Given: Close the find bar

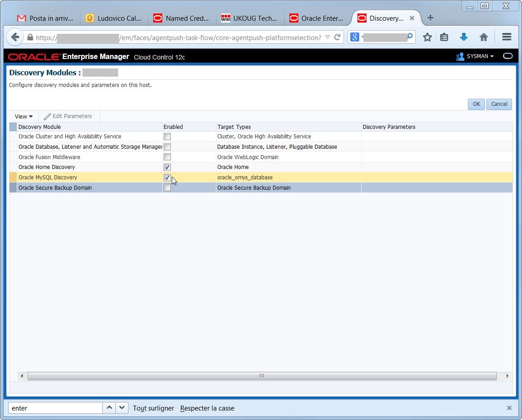Looking at the screenshot, I should [509, 408].
